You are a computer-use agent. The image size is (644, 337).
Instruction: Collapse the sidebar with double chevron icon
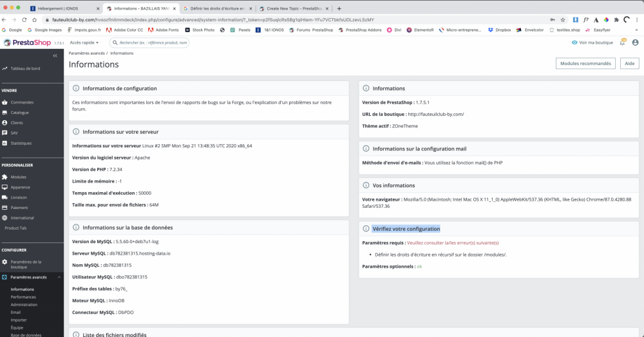pos(55,56)
